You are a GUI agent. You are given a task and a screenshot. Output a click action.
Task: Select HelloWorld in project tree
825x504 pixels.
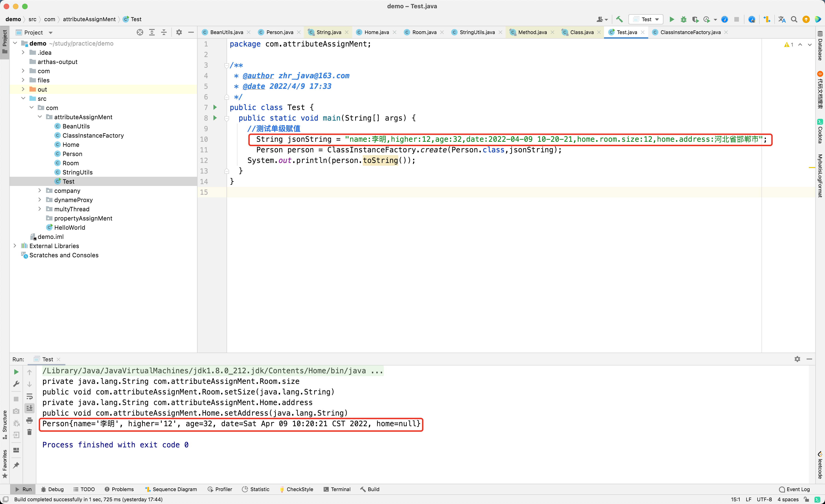[x=70, y=227]
